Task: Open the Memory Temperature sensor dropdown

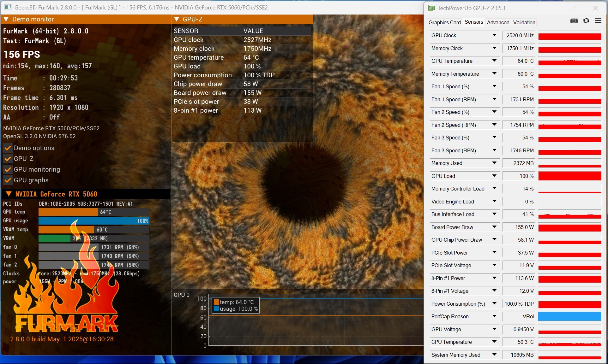Action: pyautogui.click(x=494, y=73)
